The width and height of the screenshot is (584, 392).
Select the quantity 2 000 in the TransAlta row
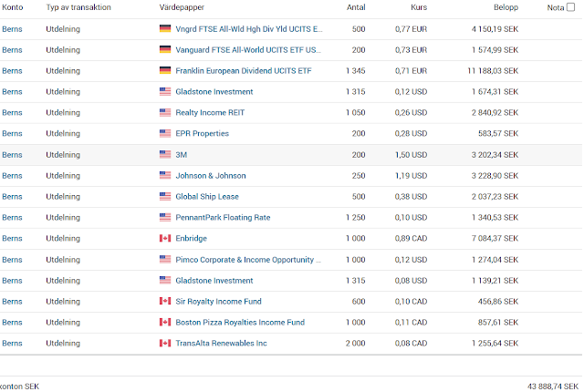[355, 344]
